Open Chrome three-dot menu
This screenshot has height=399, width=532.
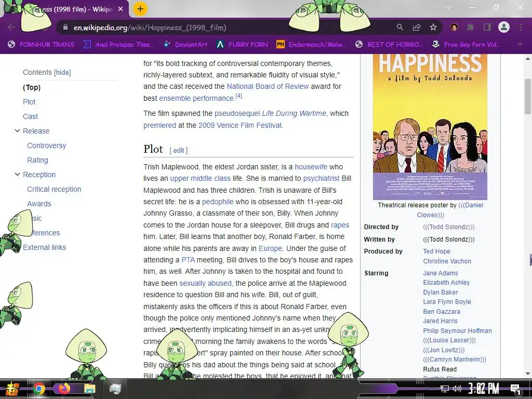(521, 27)
